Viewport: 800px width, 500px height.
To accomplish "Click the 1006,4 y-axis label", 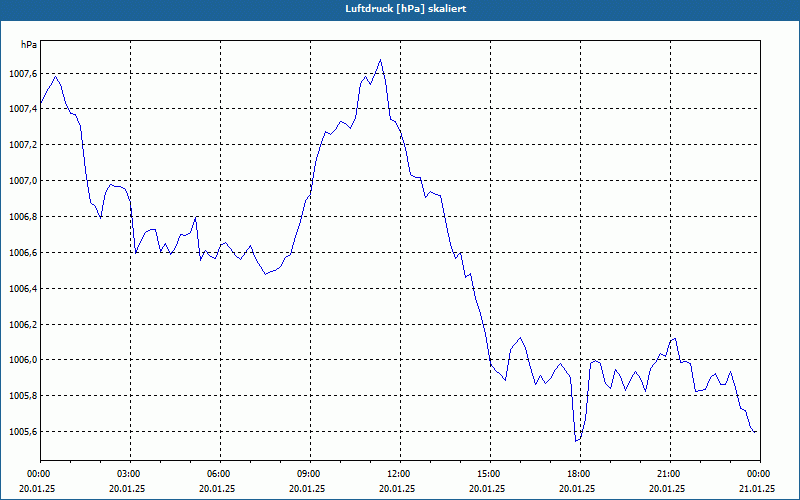I will 23,289.
